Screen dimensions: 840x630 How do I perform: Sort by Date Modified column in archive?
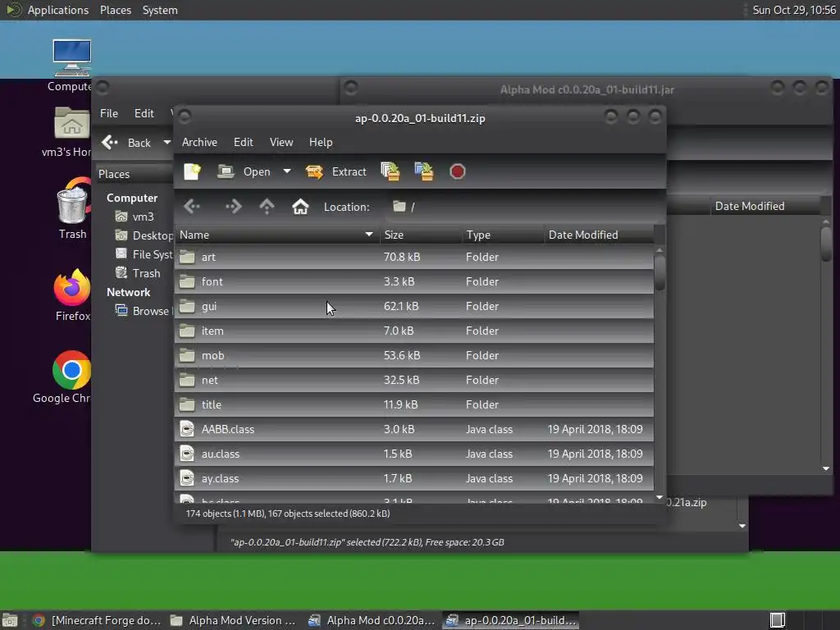599,235
